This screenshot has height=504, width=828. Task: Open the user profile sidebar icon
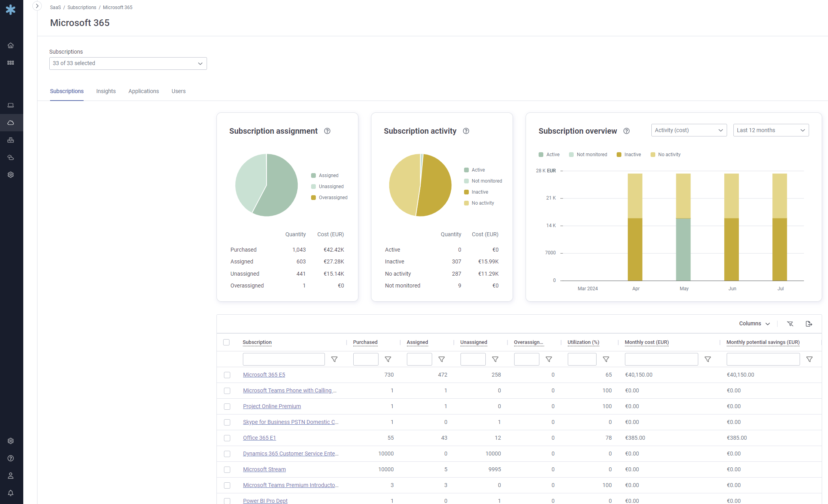click(11, 476)
